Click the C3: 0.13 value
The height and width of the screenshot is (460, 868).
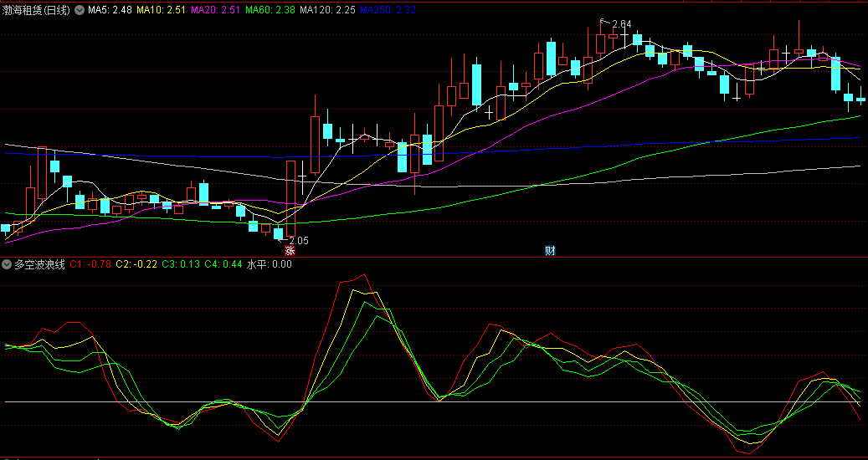pyautogui.click(x=181, y=264)
